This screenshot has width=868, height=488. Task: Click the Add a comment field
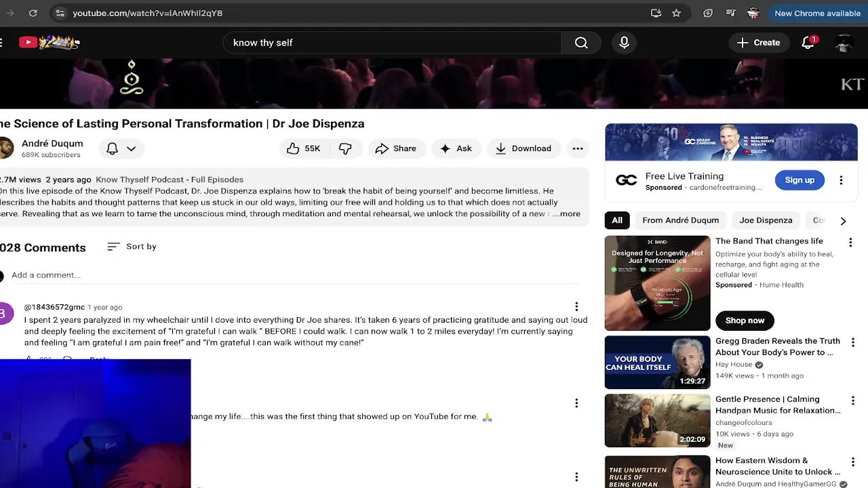pos(296,275)
